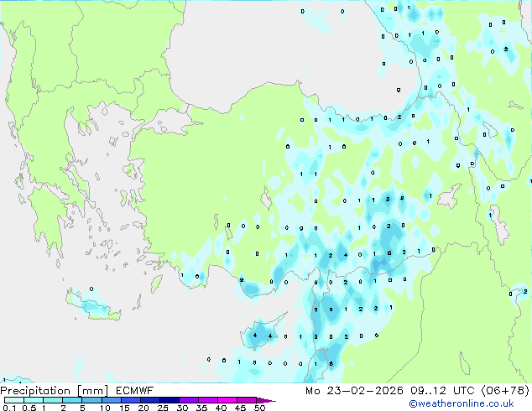Click the forecast date 'Mo 23-02-2026'

click(x=354, y=391)
